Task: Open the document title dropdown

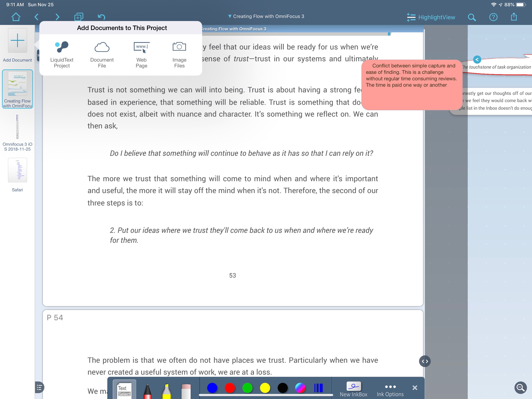Action: tap(266, 16)
